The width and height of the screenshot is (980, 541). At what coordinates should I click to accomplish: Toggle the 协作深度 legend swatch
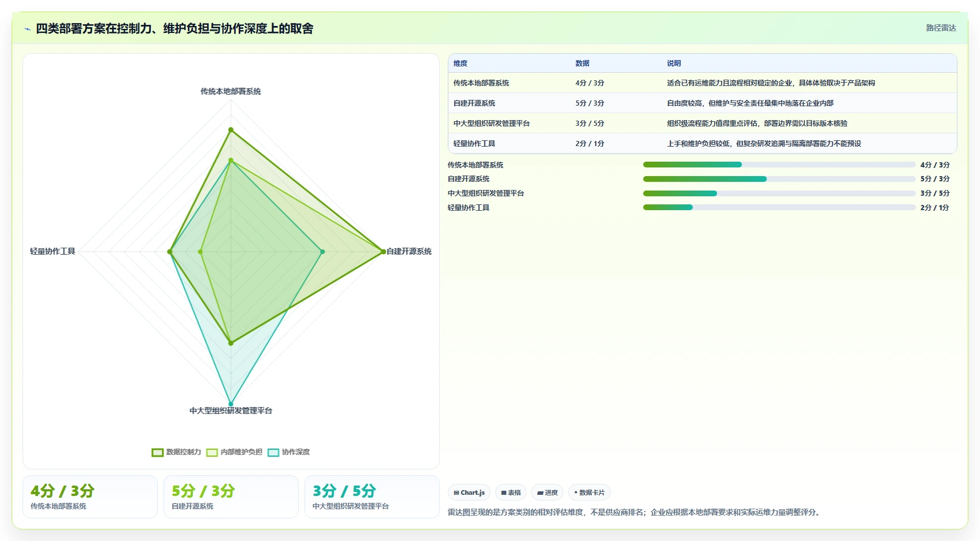coord(273,452)
